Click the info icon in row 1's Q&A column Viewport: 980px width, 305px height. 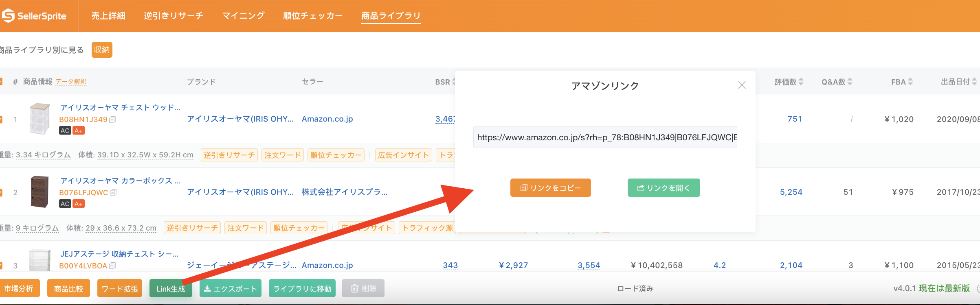click(851, 119)
